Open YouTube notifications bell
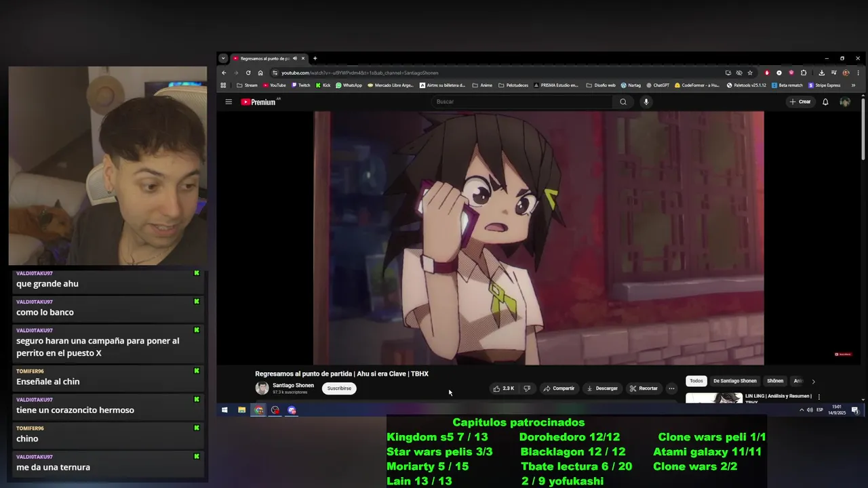Image resolution: width=868 pixels, height=488 pixels. point(825,102)
